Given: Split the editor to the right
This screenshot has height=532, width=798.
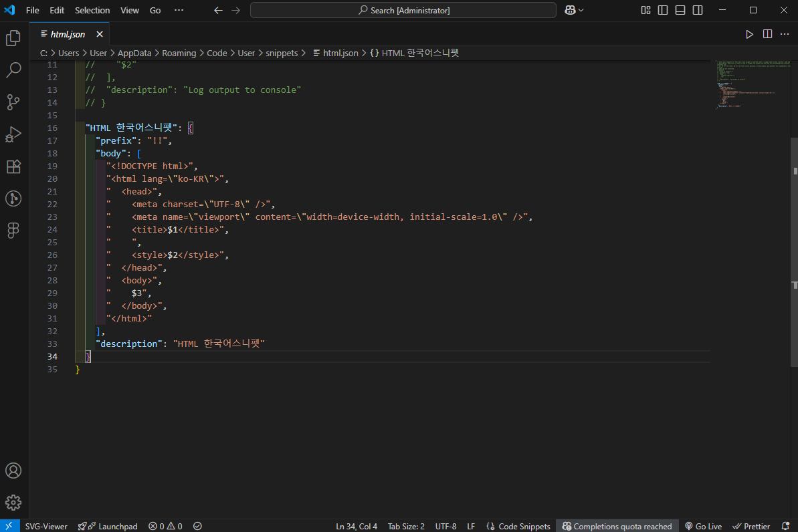Looking at the screenshot, I should click(767, 34).
